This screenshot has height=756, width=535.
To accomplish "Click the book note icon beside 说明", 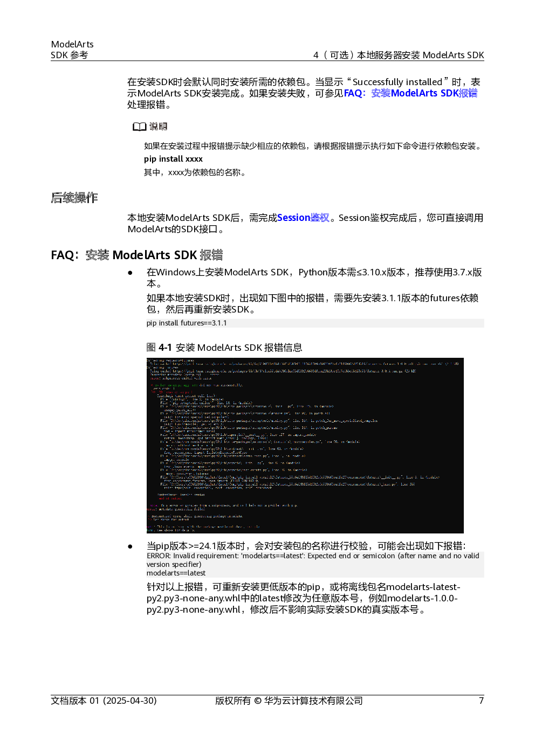I will 139,127.
